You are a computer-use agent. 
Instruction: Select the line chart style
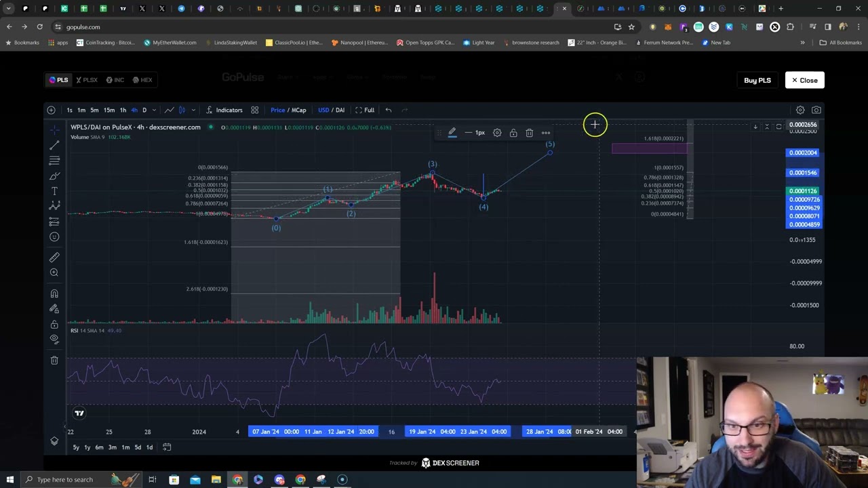169,110
